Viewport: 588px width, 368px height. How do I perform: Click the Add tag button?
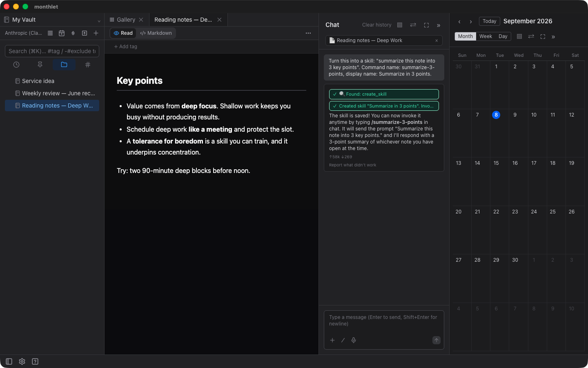125,47
